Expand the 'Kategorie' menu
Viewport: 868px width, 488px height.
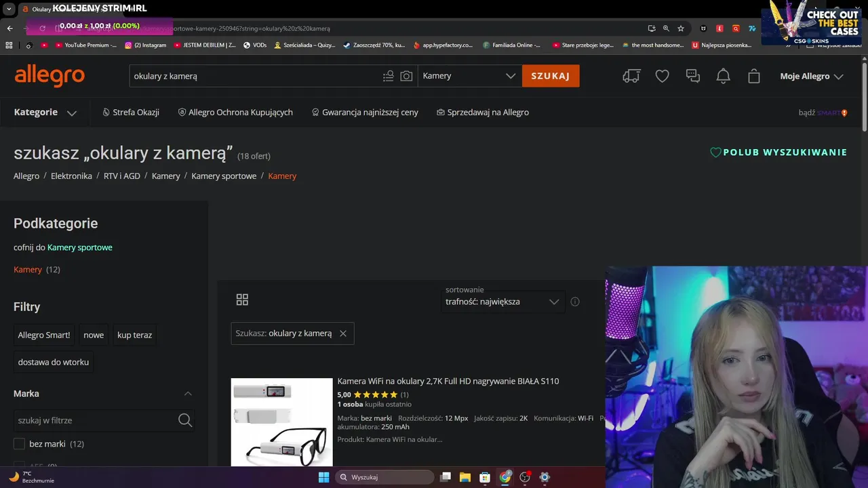[45, 113]
